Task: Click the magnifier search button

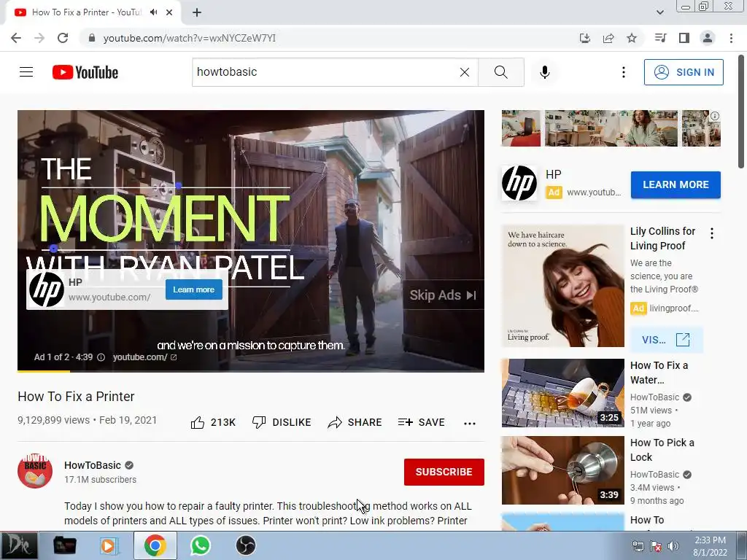Action: pos(500,72)
